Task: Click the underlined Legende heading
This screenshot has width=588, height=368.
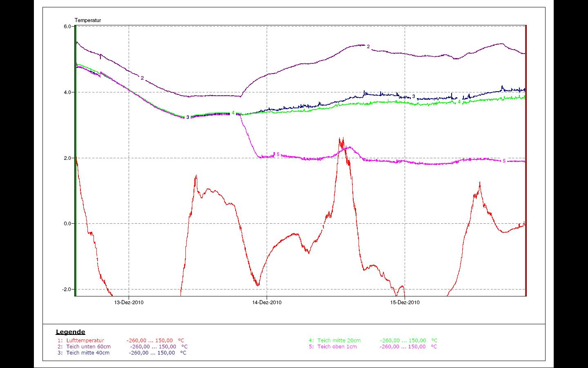Action: [70, 332]
